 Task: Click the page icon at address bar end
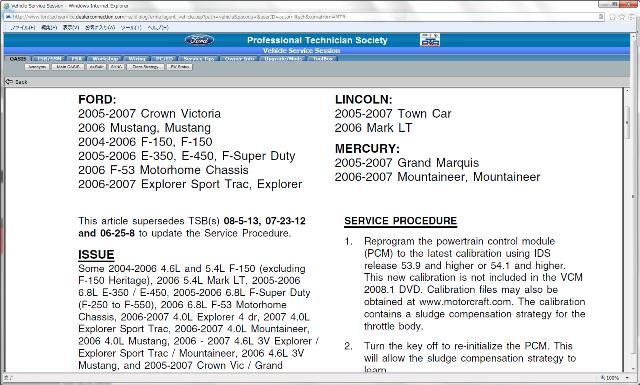coord(601,17)
